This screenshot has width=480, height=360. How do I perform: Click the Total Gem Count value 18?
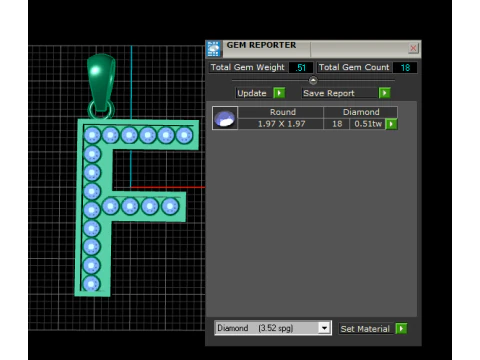pos(405,68)
